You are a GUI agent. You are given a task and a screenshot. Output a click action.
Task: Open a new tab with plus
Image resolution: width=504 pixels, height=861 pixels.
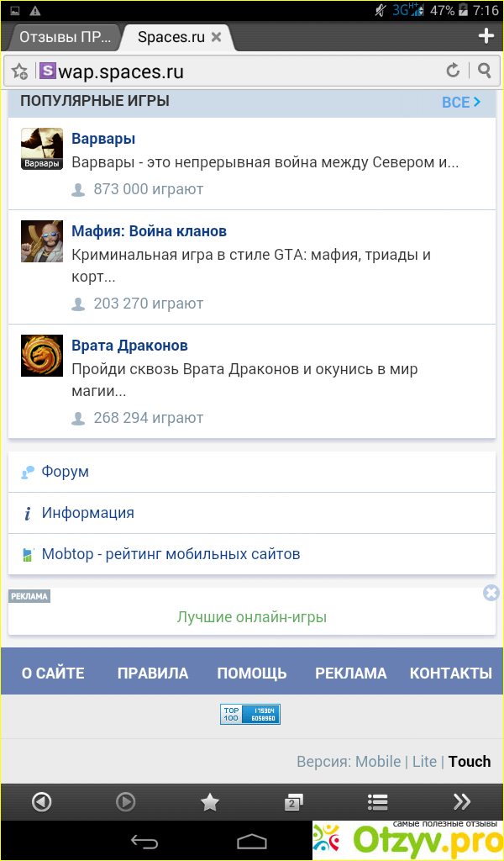(486, 36)
